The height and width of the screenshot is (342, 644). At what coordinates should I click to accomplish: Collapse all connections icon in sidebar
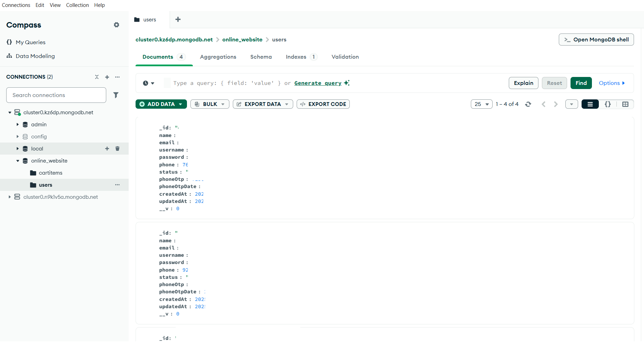(x=97, y=77)
